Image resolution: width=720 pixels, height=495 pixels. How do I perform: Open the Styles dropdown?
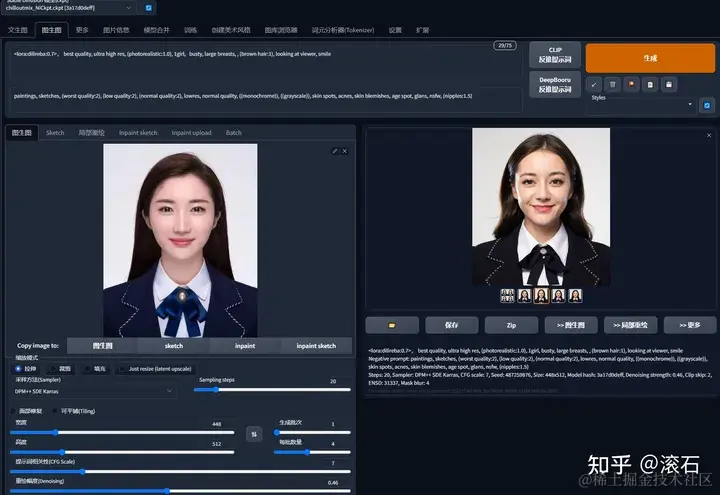point(641,106)
